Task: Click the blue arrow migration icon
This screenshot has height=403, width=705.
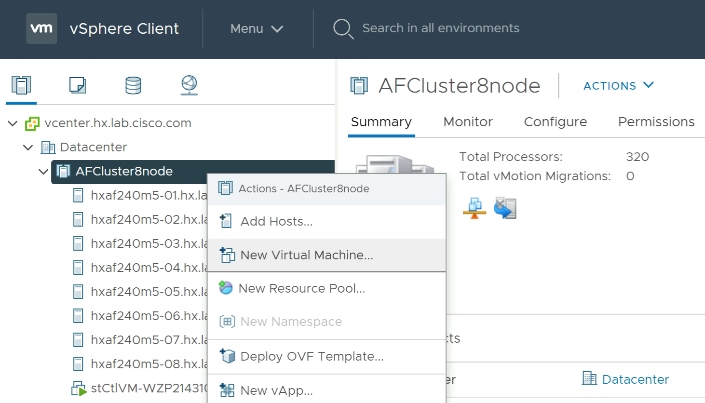Action: [x=505, y=208]
